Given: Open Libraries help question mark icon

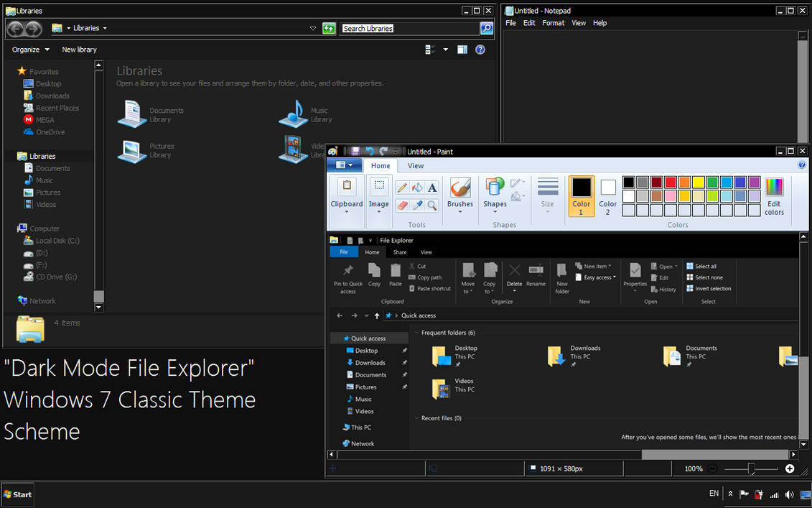Looking at the screenshot, I should [x=480, y=50].
